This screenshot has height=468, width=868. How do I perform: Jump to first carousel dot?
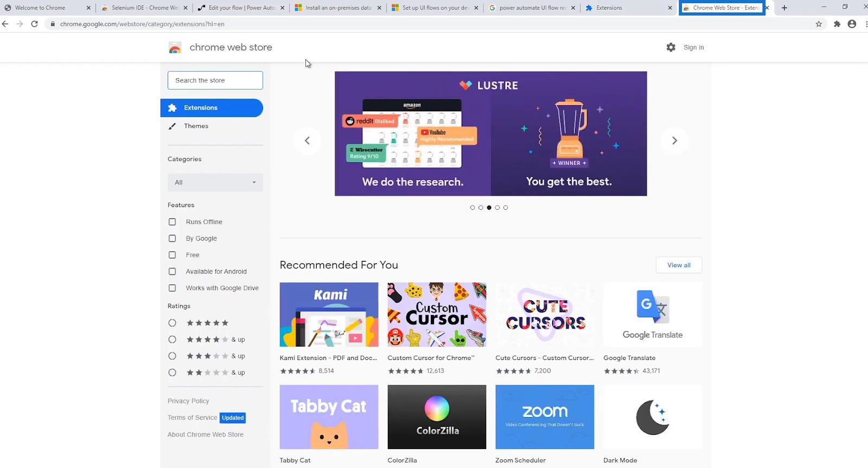pyautogui.click(x=473, y=208)
